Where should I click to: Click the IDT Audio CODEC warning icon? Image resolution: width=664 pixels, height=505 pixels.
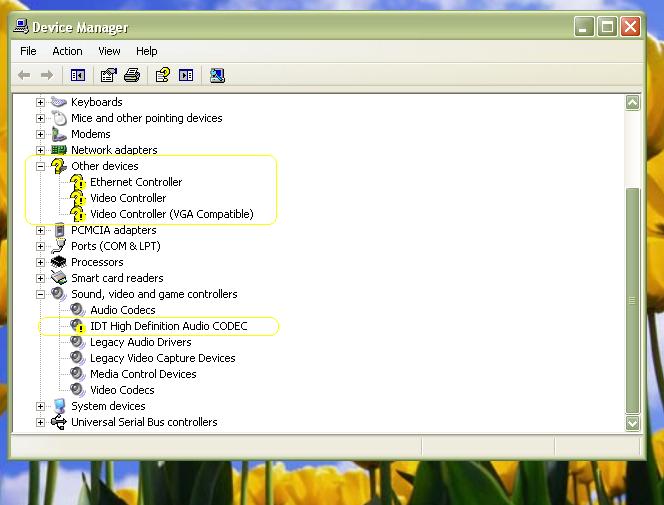tap(78, 326)
